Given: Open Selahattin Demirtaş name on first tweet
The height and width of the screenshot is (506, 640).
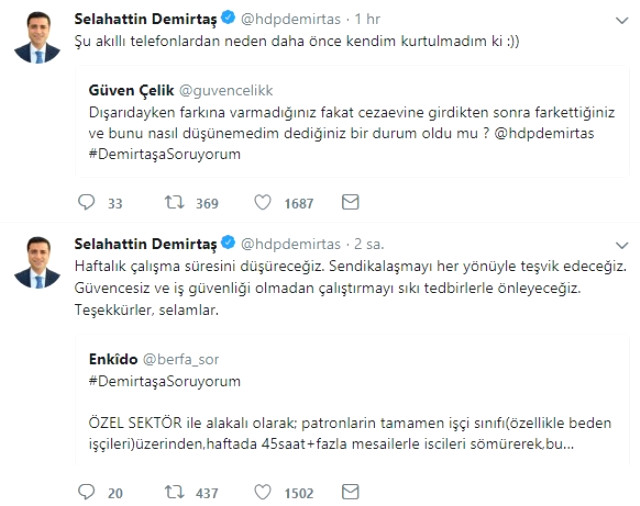Looking at the screenshot, I should coord(145,18).
